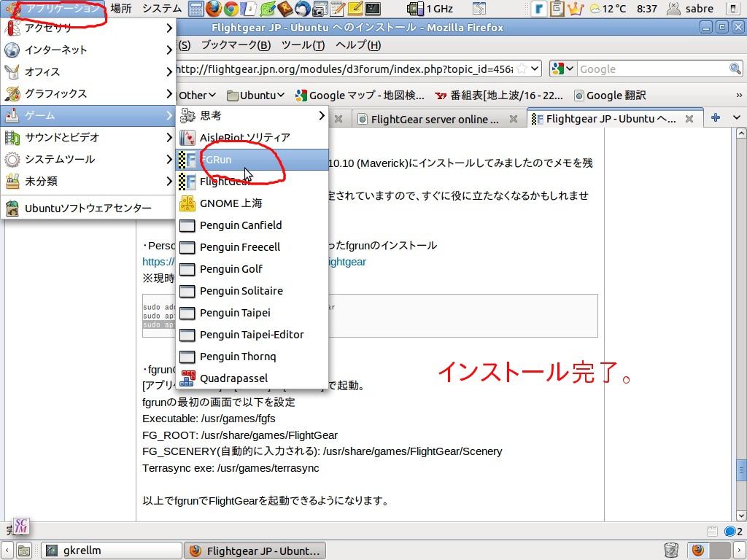Screen dimensions: 747x560
Task: Open the 場所 menu
Action: 121,9
